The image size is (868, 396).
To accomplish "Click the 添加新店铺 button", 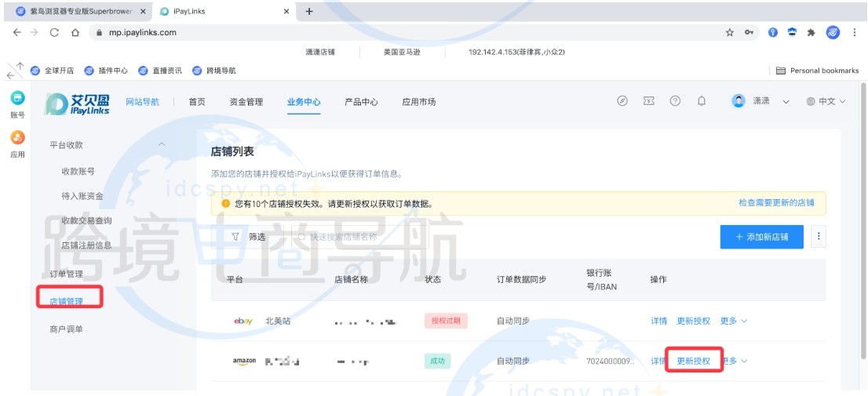I will pyautogui.click(x=762, y=237).
